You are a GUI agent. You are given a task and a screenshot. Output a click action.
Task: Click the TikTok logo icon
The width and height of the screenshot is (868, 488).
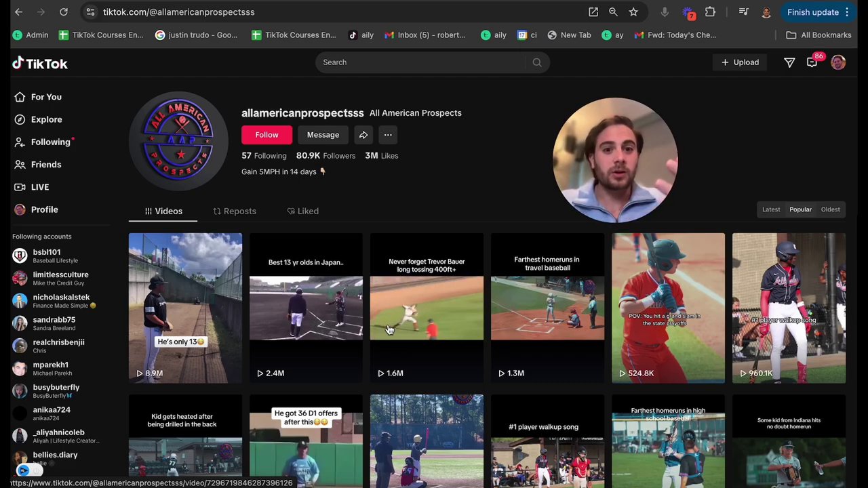[18, 63]
